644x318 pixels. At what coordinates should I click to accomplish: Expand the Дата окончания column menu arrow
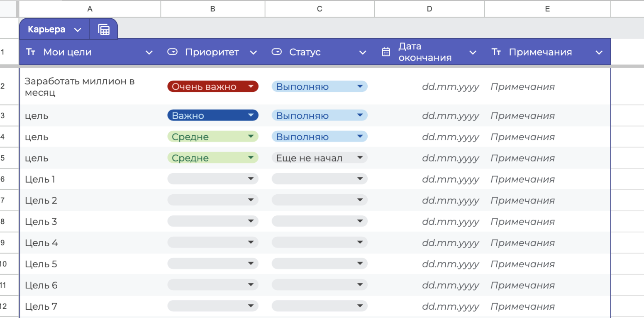click(473, 52)
